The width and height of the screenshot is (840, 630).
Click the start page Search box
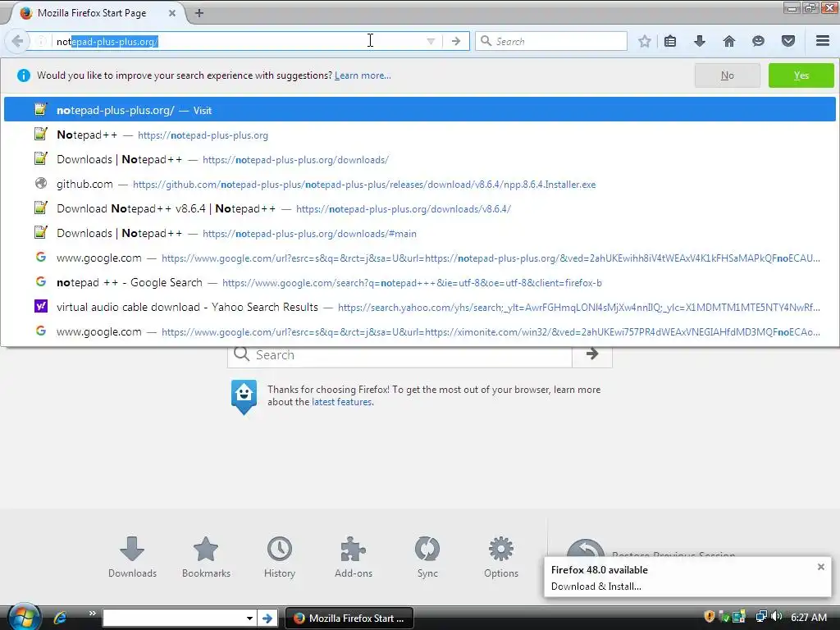(399, 354)
